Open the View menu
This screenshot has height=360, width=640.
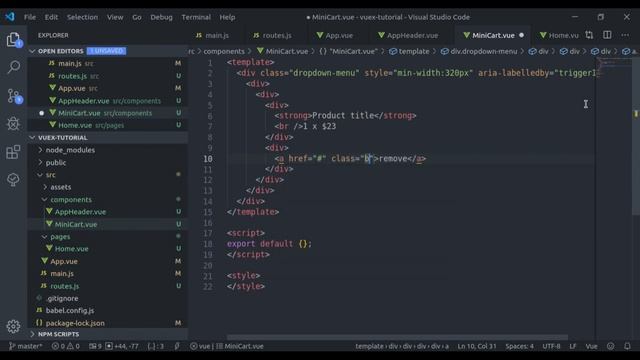click(115, 17)
